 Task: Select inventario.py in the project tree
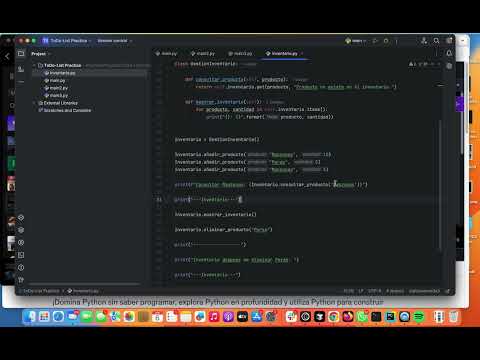point(60,73)
